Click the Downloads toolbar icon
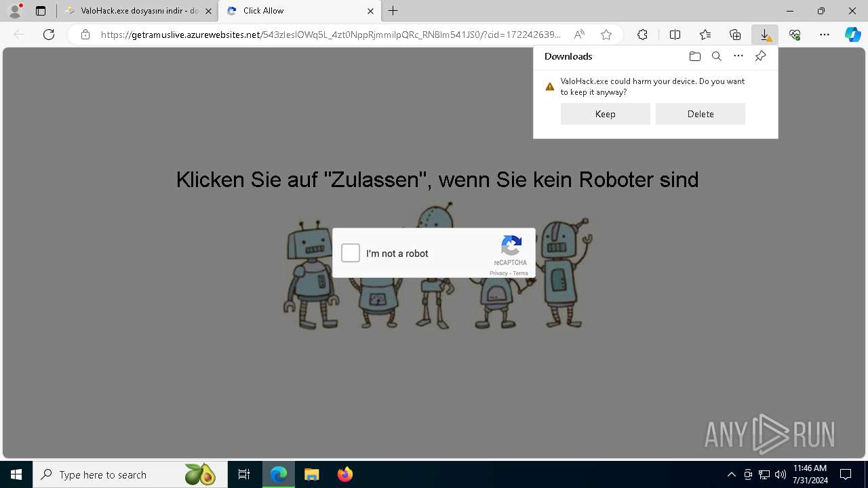The height and width of the screenshot is (488, 868). click(765, 35)
